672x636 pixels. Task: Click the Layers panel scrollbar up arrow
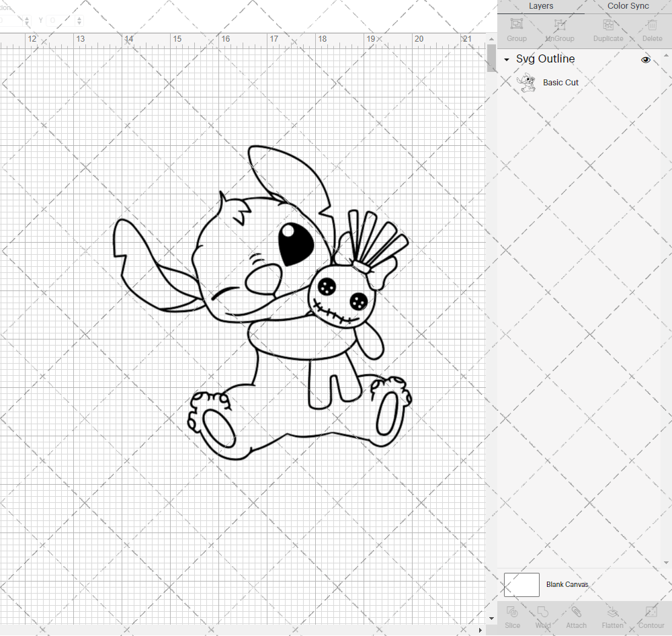click(x=665, y=56)
